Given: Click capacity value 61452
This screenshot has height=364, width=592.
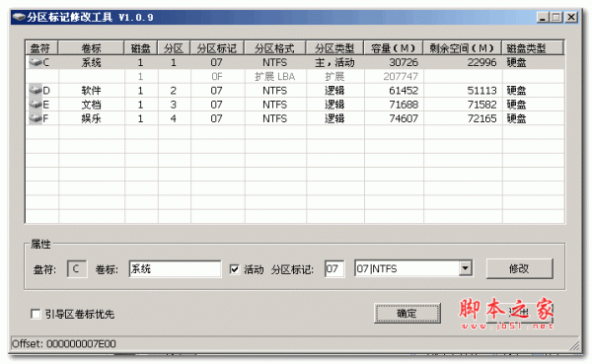Looking at the screenshot, I should point(404,91).
